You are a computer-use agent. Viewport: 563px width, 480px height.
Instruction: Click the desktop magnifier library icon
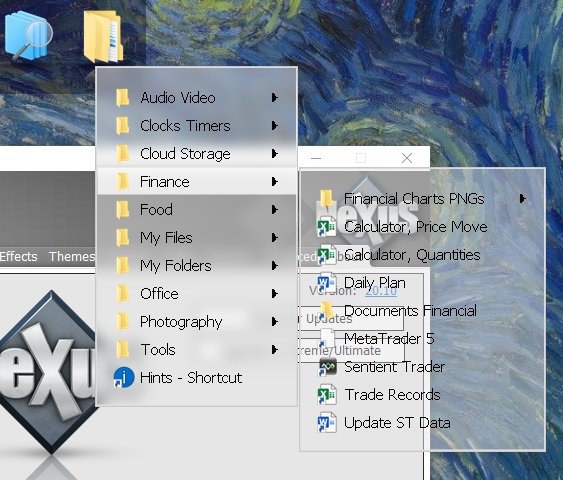29,35
